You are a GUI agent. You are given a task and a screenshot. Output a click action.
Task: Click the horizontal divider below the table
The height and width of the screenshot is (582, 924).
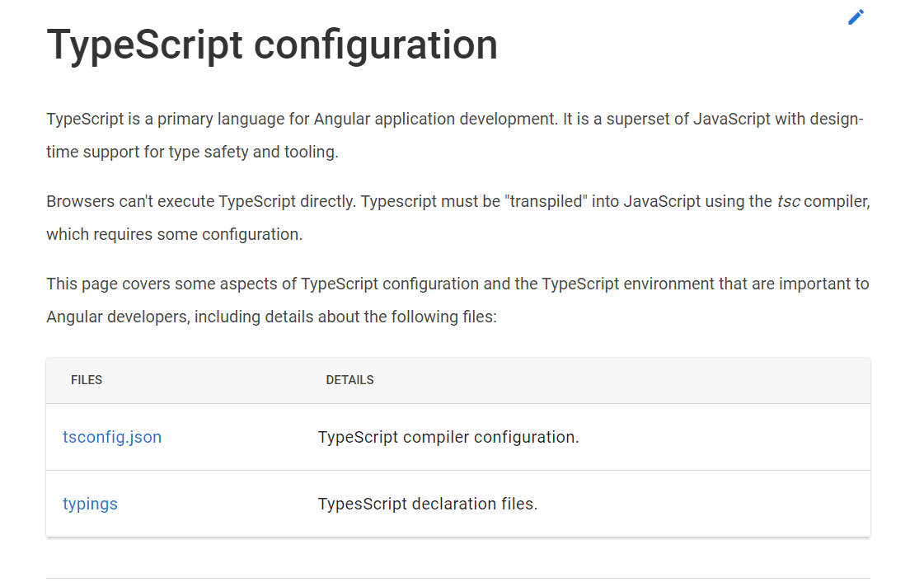pos(457,578)
